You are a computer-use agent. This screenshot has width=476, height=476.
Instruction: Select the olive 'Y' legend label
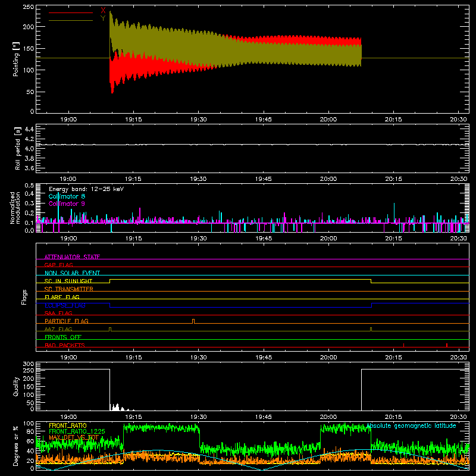(103, 18)
